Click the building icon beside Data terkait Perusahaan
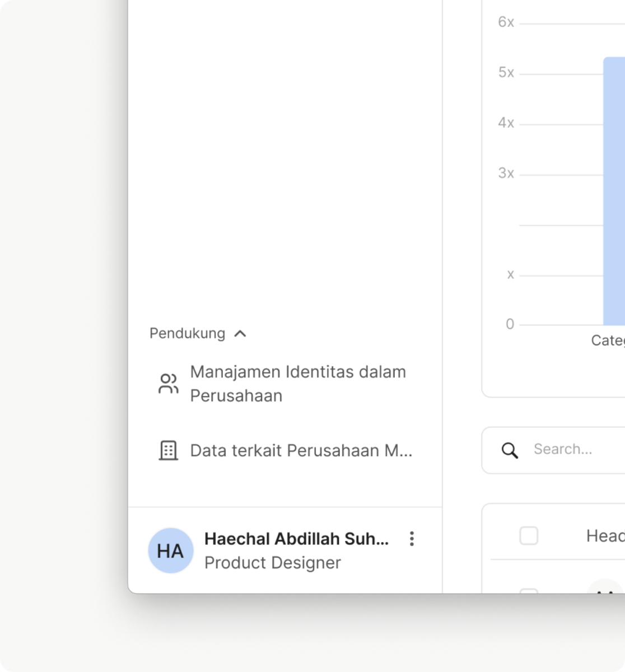 pos(168,450)
